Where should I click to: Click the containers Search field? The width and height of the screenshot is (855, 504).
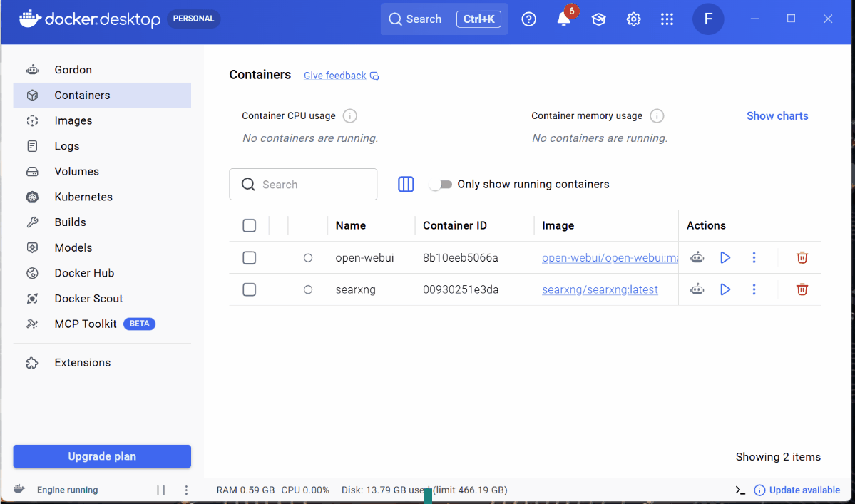pyautogui.click(x=303, y=184)
